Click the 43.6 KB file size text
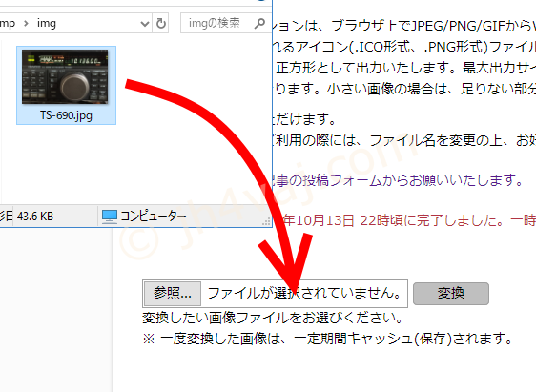Viewport: 536px width, 392px height. 35,217
